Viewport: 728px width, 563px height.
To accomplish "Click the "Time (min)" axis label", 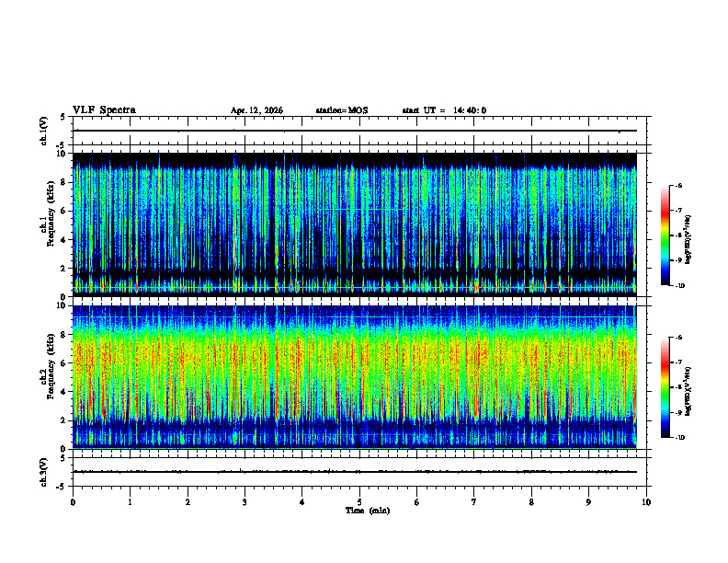I will click(368, 511).
